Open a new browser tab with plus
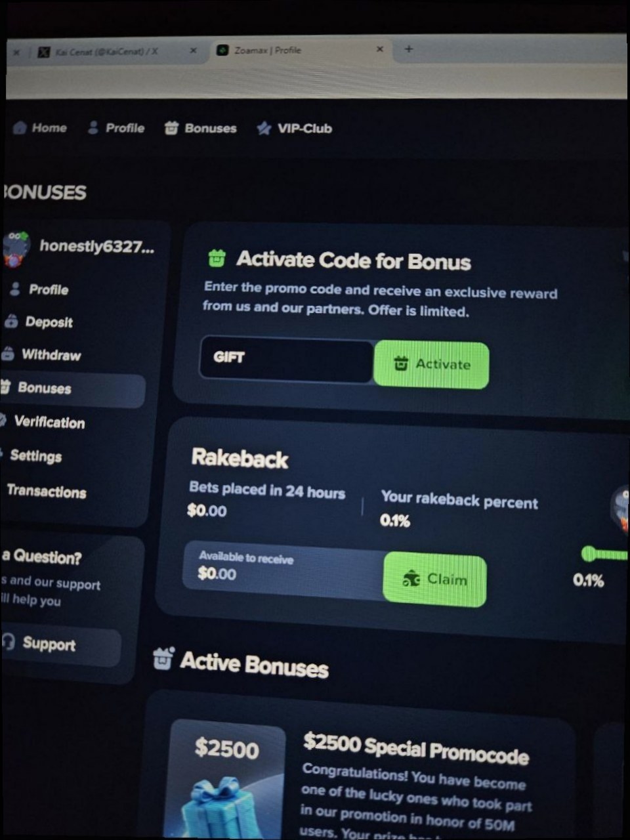The height and width of the screenshot is (840, 630). click(x=409, y=49)
